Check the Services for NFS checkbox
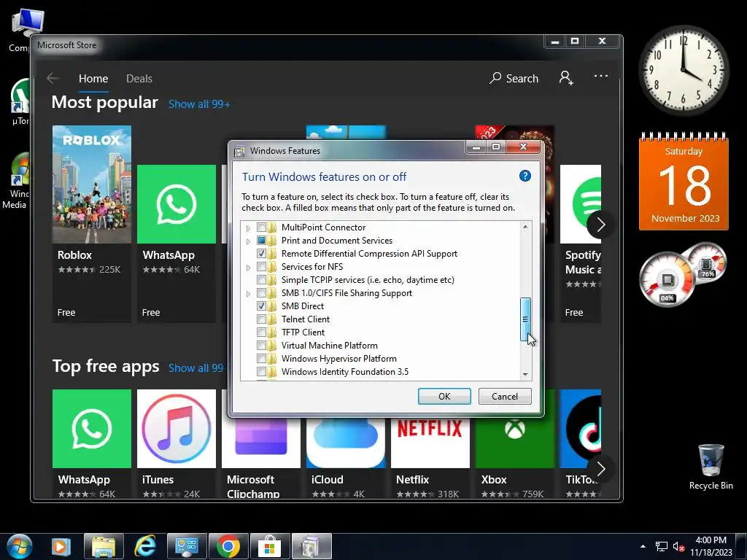Image resolution: width=747 pixels, height=560 pixels. point(261,267)
